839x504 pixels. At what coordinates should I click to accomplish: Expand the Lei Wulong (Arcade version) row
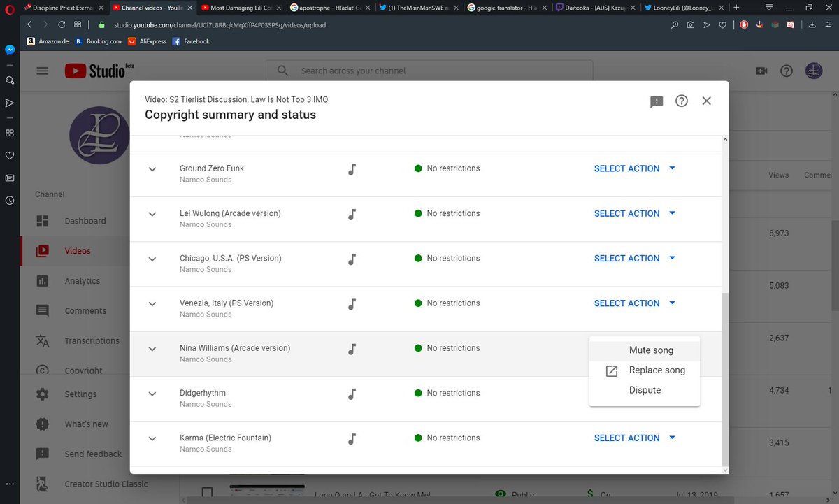(152, 214)
